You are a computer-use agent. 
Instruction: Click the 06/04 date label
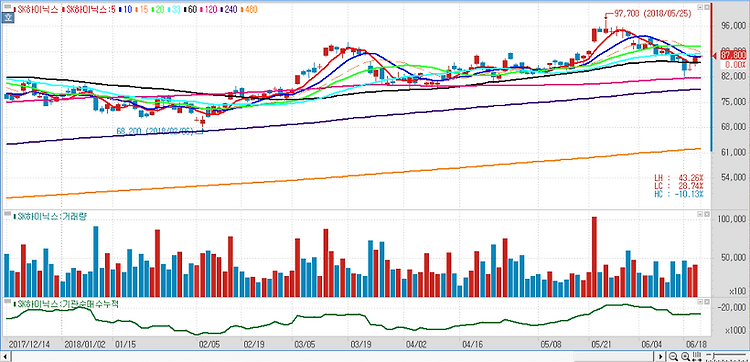[x=652, y=344]
